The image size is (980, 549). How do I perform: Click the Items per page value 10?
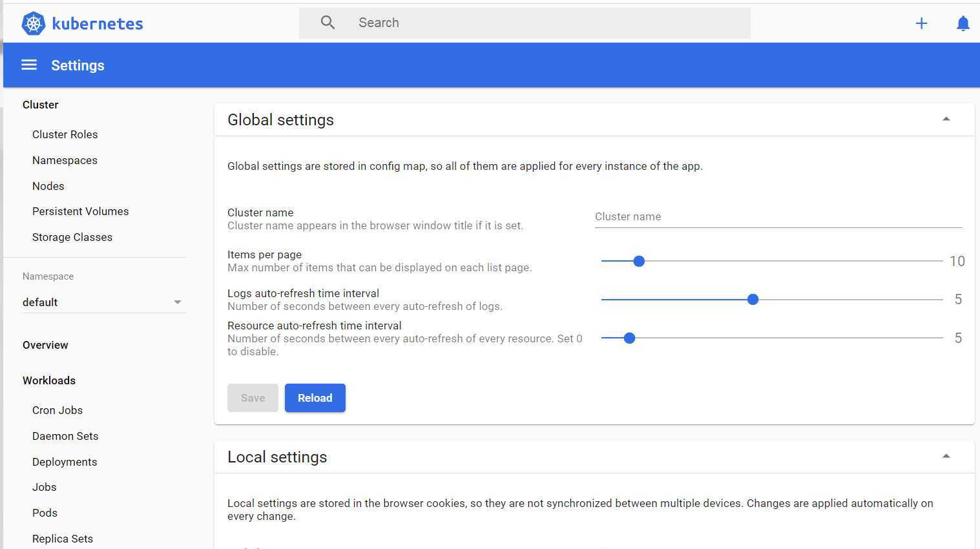pyautogui.click(x=957, y=261)
